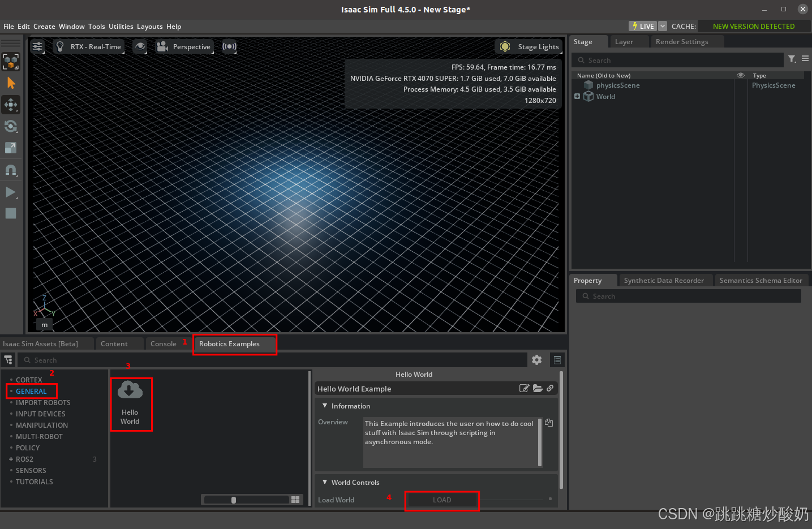Select the SENSORS category

click(31, 471)
